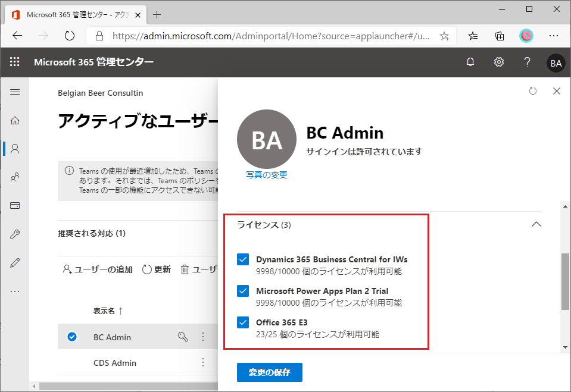
Task: Refresh the BC Admin details panel
Action: pyautogui.click(x=533, y=91)
